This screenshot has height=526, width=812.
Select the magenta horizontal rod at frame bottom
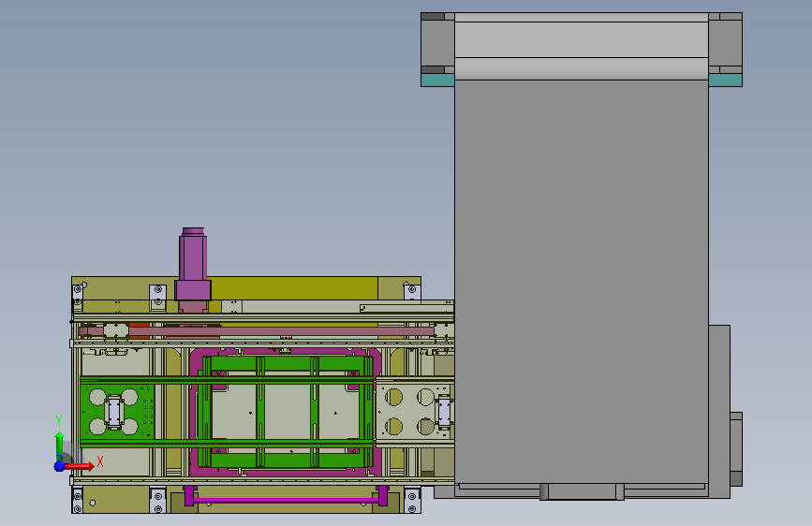pos(285,500)
